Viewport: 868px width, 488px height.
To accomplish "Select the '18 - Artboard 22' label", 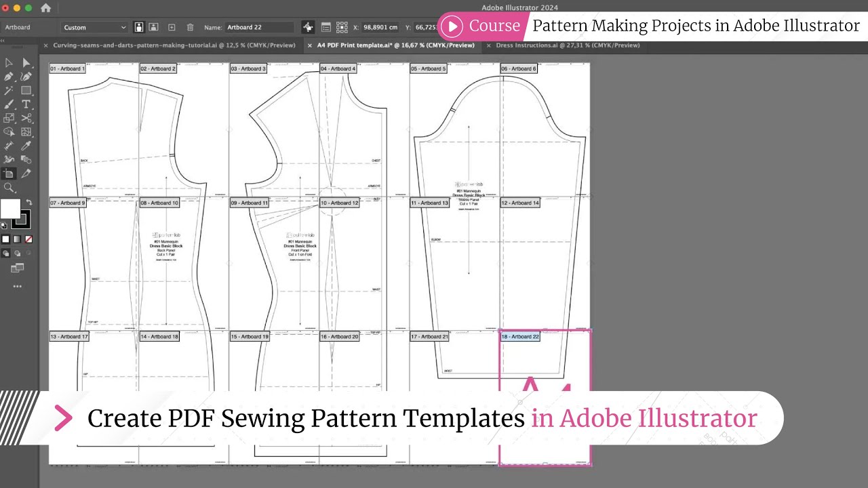I will [x=520, y=336].
